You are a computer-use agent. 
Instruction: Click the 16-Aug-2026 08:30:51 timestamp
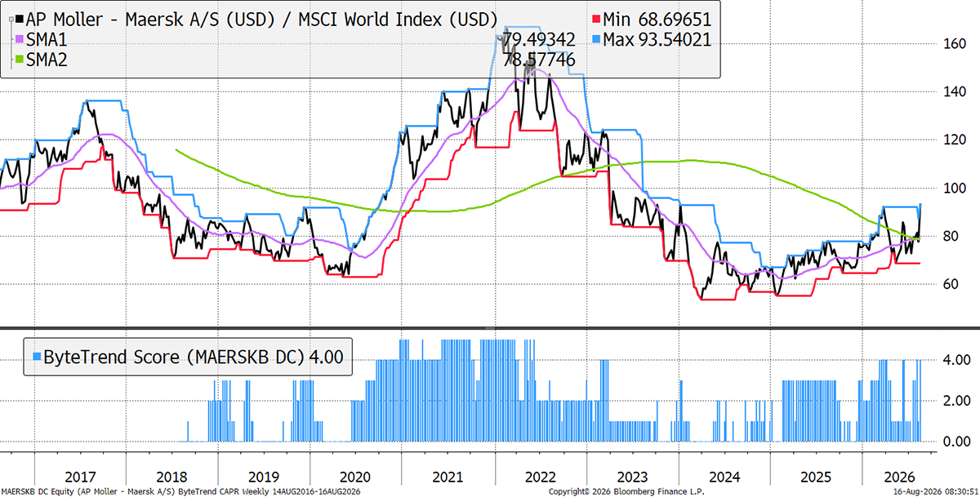(934, 492)
